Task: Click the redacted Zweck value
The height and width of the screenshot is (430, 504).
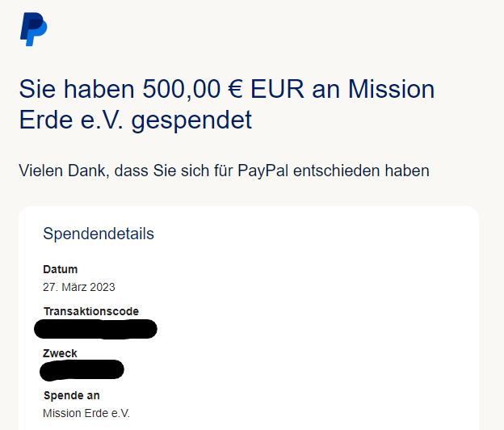Action: click(x=81, y=371)
